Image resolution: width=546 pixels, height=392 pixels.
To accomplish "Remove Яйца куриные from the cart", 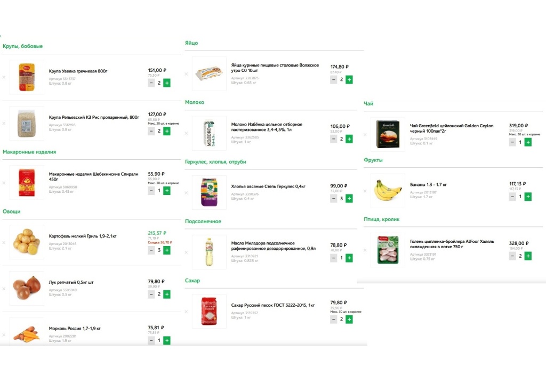I will 186,74.
